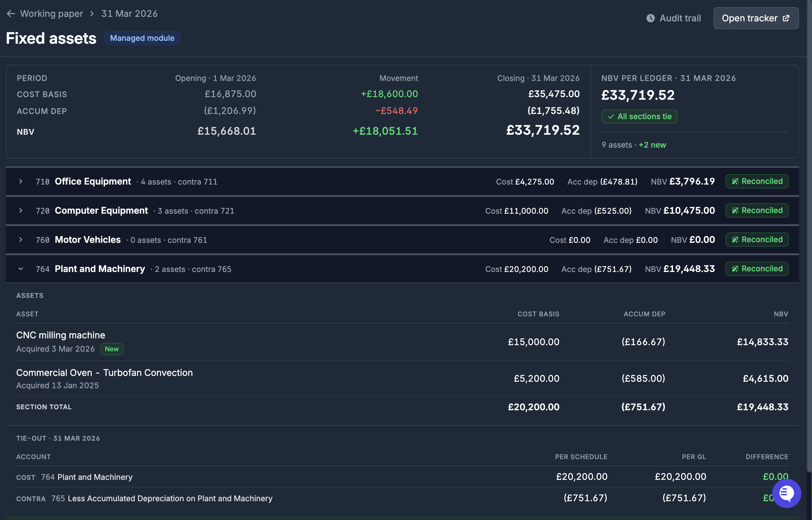Click the opening NBV £15,668.01
The image size is (812, 520).
[227, 131]
